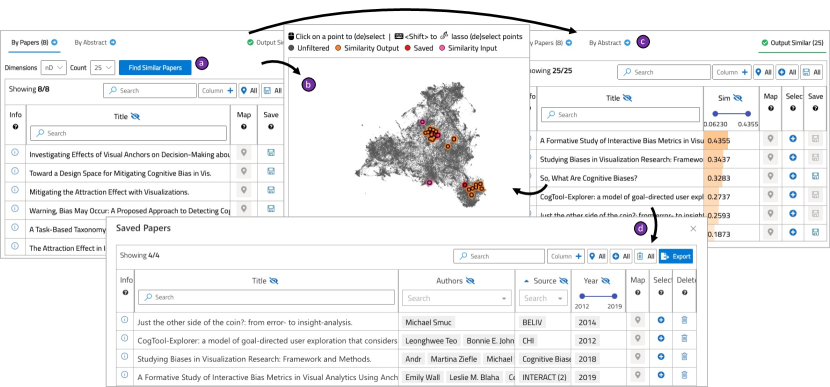Locate 'CogTool-Explorer' on map in Output Similar panel
This screenshot has width=830, height=387.
[771, 195]
